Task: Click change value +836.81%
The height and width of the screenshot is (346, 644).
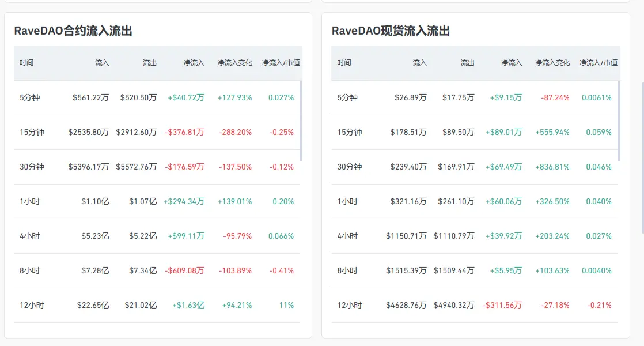Action: pos(552,167)
